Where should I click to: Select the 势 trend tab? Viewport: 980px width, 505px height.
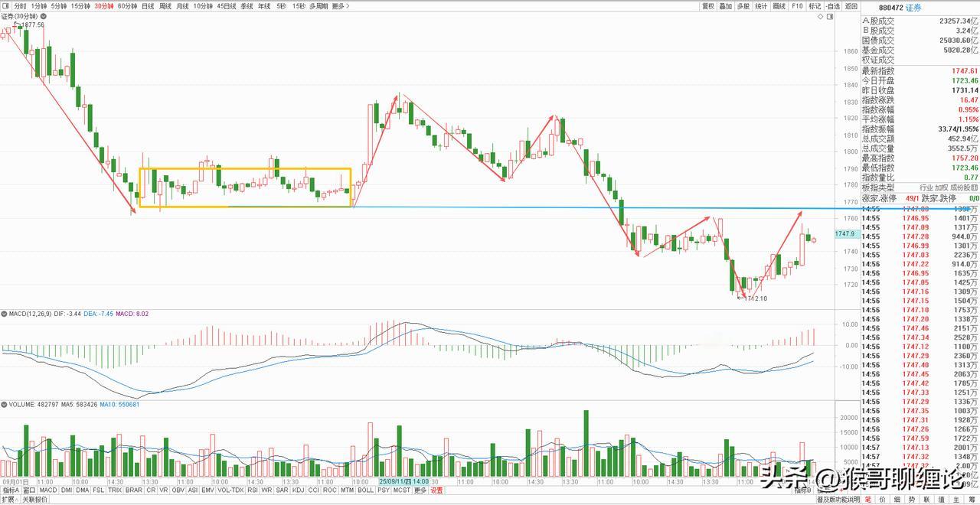pyautogui.click(x=912, y=500)
